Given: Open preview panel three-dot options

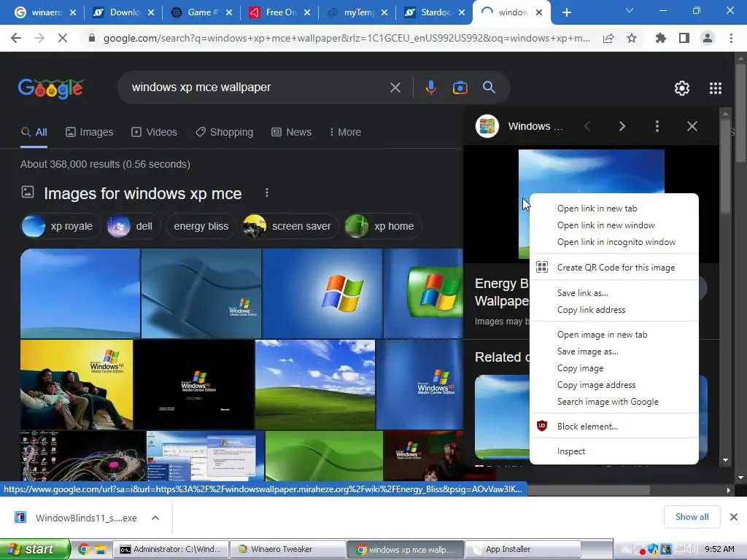Looking at the screenshot, I should [657, 126].
